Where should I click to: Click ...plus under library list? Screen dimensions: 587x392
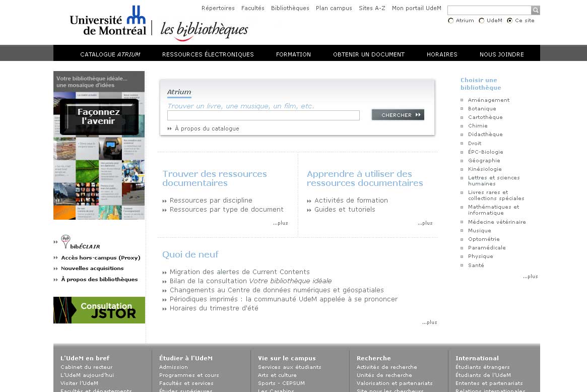530,277
